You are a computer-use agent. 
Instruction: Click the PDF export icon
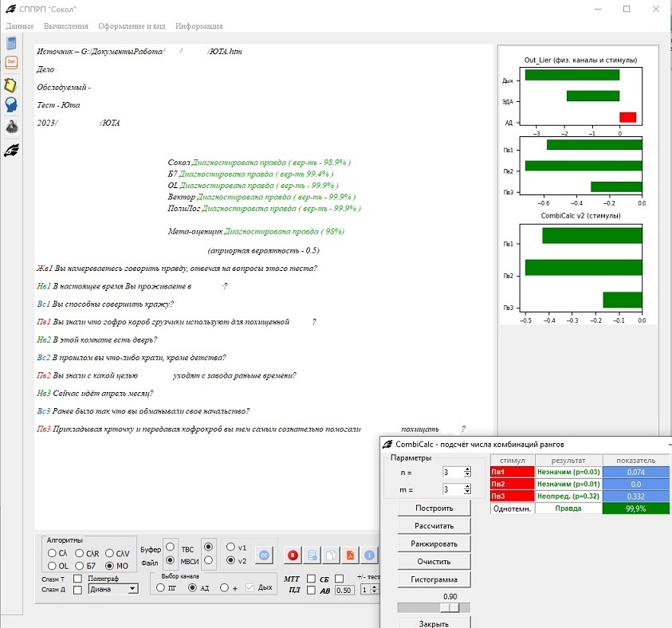349,555
